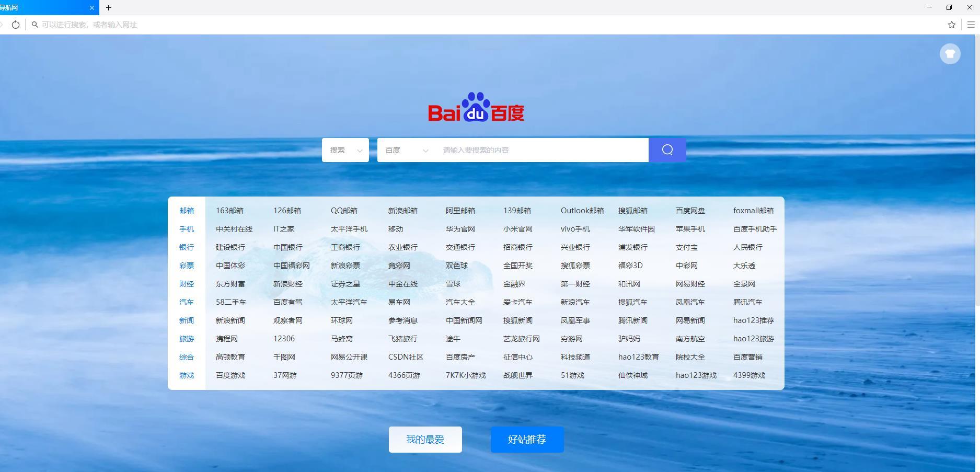Image resolution: width=980 pixels, height=472 pixels.
Task: Visit 小米官网
Action: pyautogui.click(x=518, y=229)
